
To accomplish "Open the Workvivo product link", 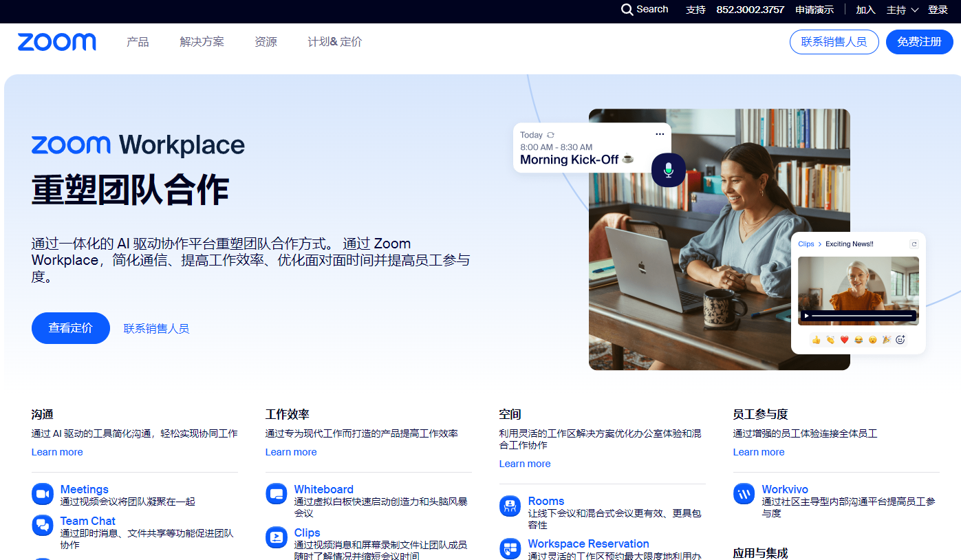I will click(x=785, y=489).
